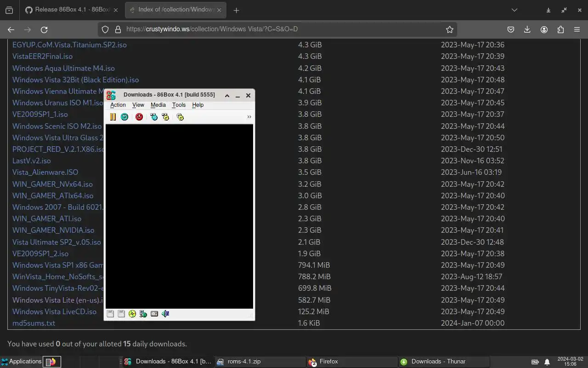Open the md5sums.txt link
588x368 pixels.
[x=34, y=323]
